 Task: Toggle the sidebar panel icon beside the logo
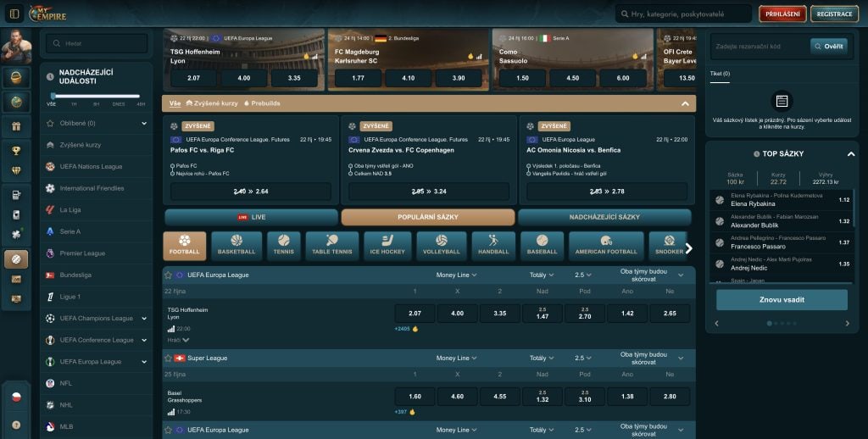14,14
